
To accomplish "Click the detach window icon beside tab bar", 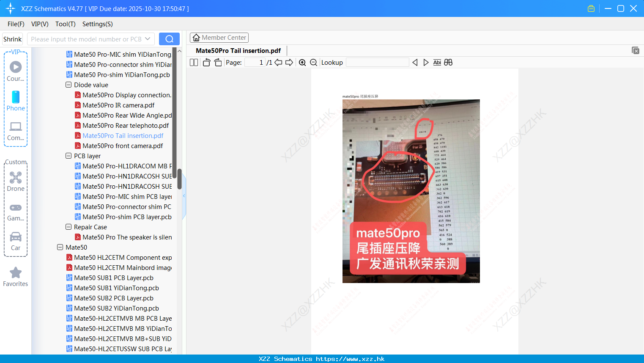I will pos(636,50).
